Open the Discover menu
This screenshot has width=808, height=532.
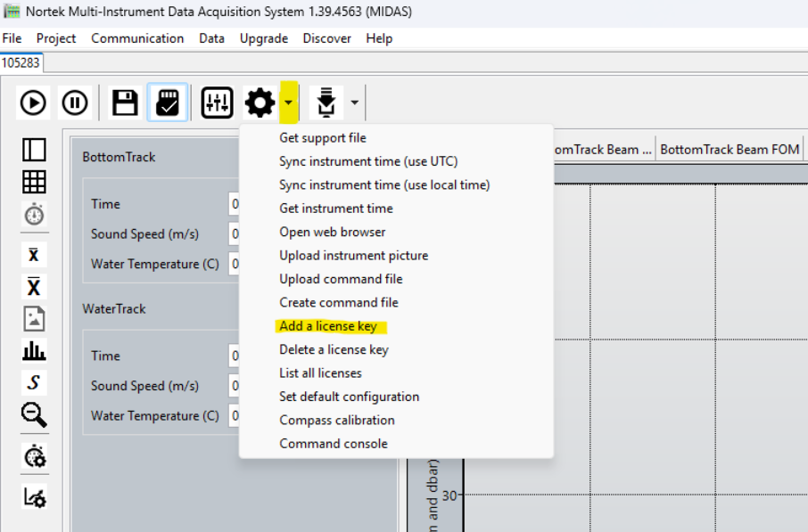point(326,38)
